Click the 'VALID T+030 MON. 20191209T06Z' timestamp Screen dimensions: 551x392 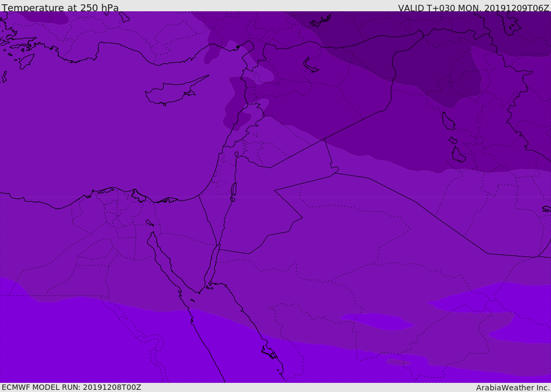click(x=474, y=8)
